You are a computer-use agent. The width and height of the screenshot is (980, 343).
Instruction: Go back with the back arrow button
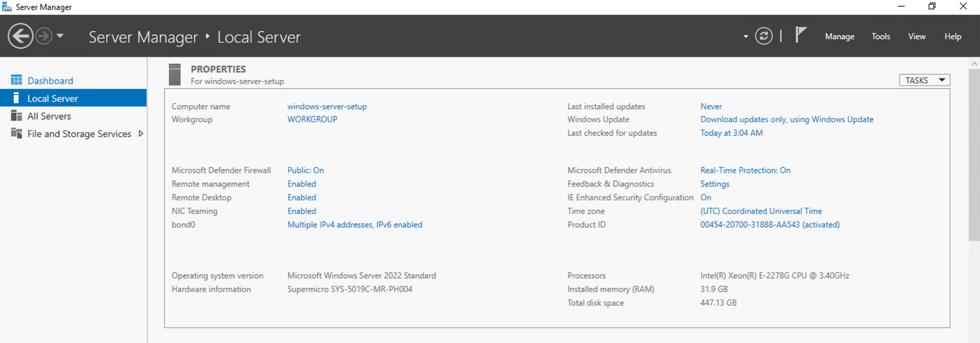pos(20,36)
